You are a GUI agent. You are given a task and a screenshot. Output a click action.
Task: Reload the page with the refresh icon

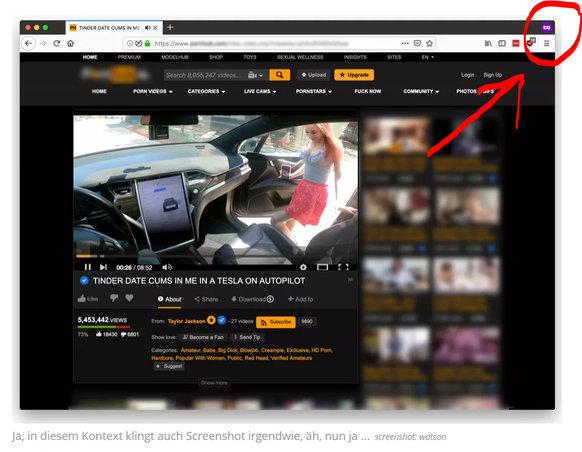click(56, 43)
